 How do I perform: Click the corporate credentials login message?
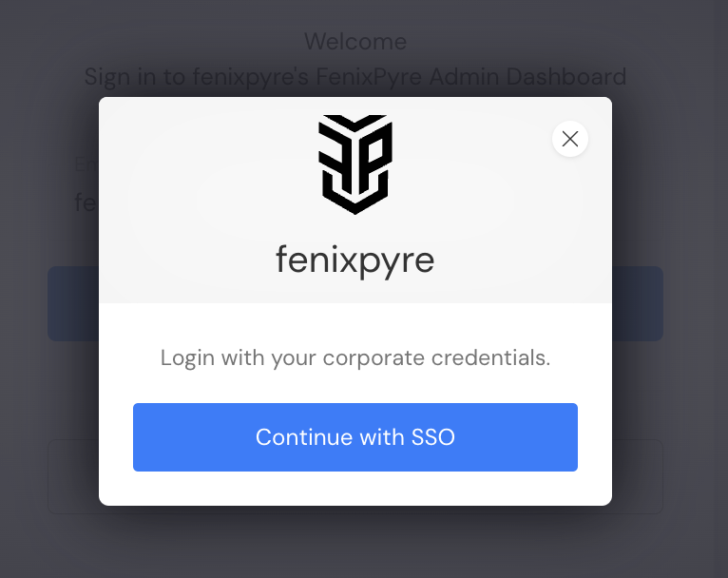coord(354,358)
